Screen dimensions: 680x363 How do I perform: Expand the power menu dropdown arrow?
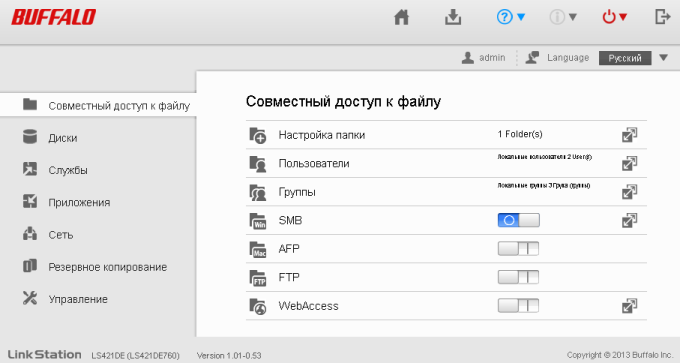pos(623,17)
